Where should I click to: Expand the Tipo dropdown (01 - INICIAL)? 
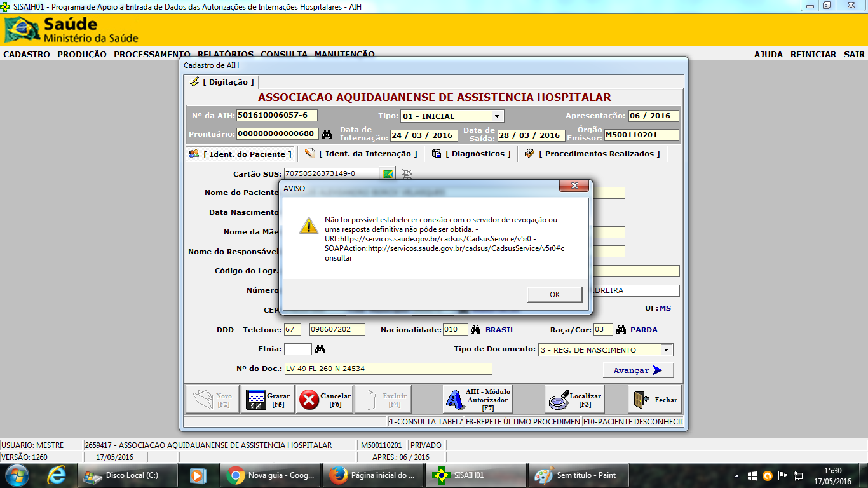pyautogui.click(x=497, y=116)
